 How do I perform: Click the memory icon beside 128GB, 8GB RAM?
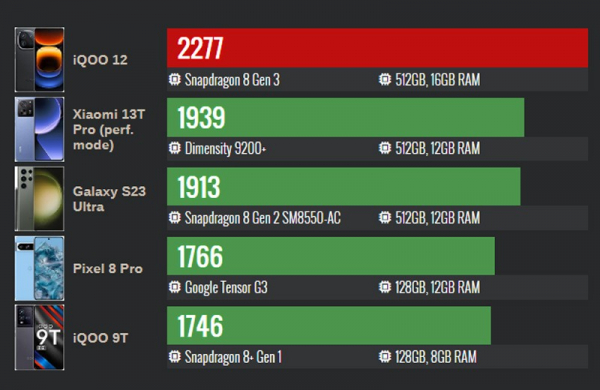click(x=385, y=357)
